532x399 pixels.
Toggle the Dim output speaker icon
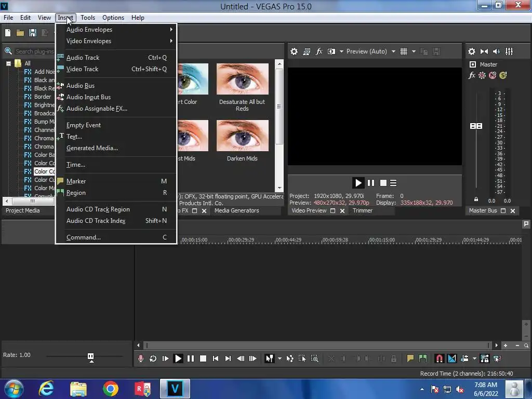point(496,51)
